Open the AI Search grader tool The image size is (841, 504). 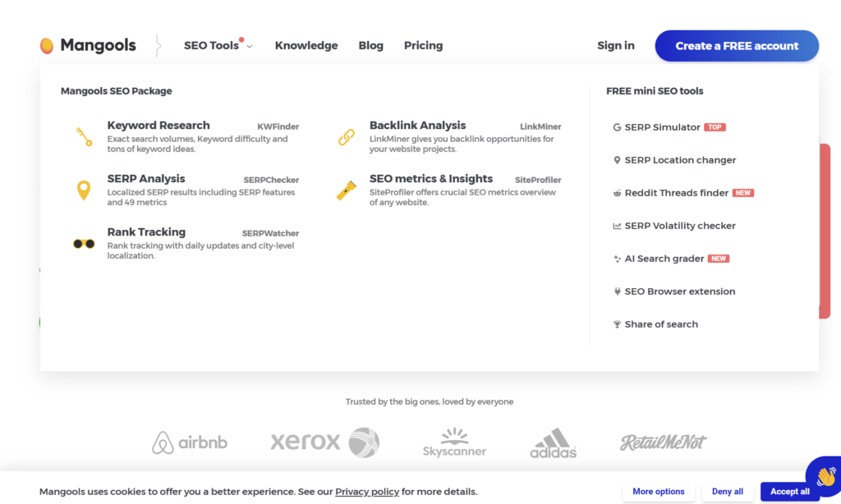pos(664,259)
